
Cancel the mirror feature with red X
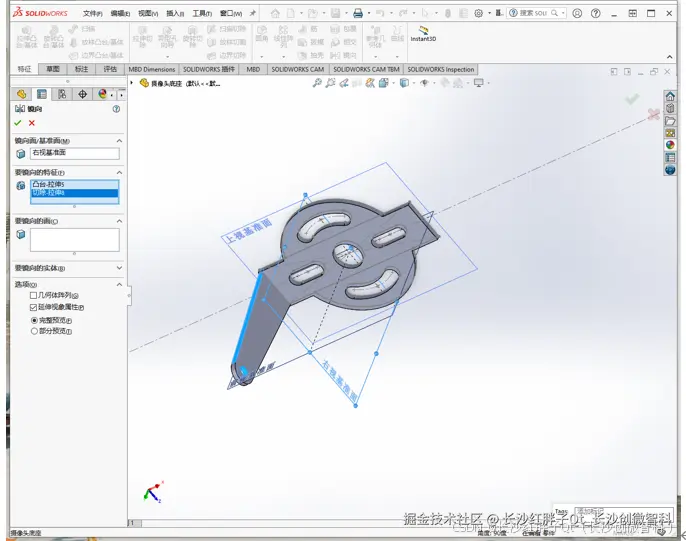coord(32,123)
